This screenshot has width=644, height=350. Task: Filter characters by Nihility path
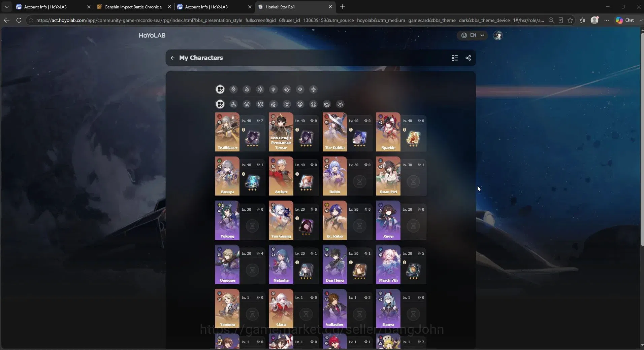[x=287, y=104]
